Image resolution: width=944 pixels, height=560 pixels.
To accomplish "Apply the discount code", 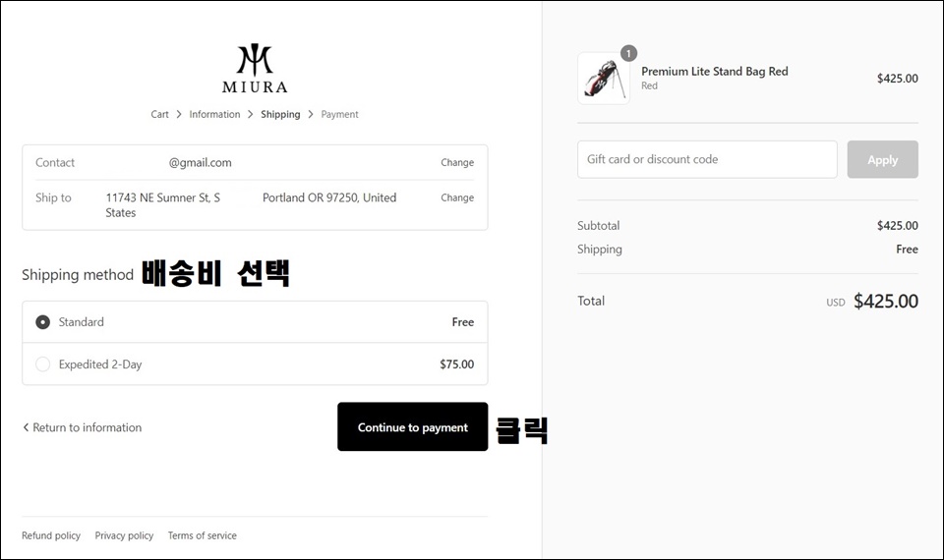I will tap(883, 159).
